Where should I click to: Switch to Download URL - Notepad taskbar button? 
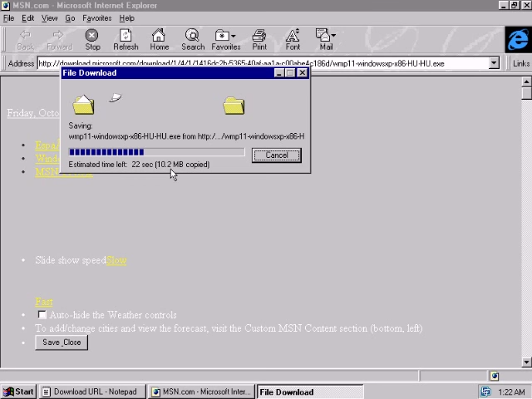pyautogui.click(x=92, y=392)
